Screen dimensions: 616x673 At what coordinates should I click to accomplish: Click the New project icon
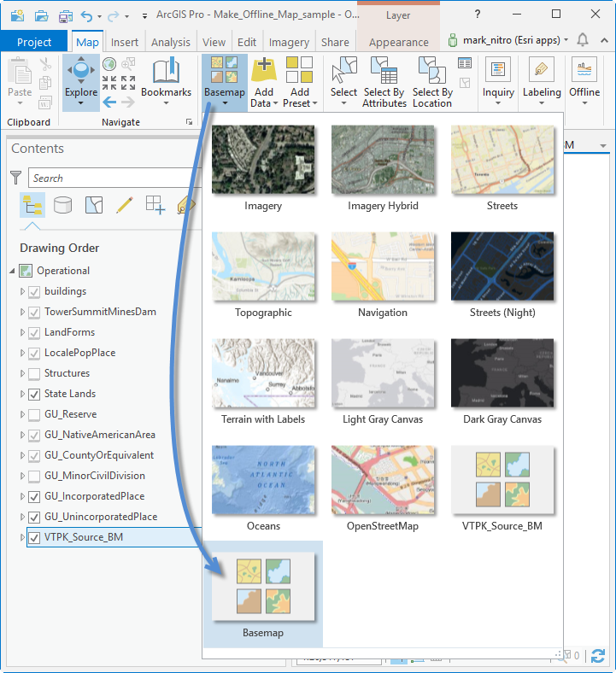pyautogui.click(x=17, y=16)
